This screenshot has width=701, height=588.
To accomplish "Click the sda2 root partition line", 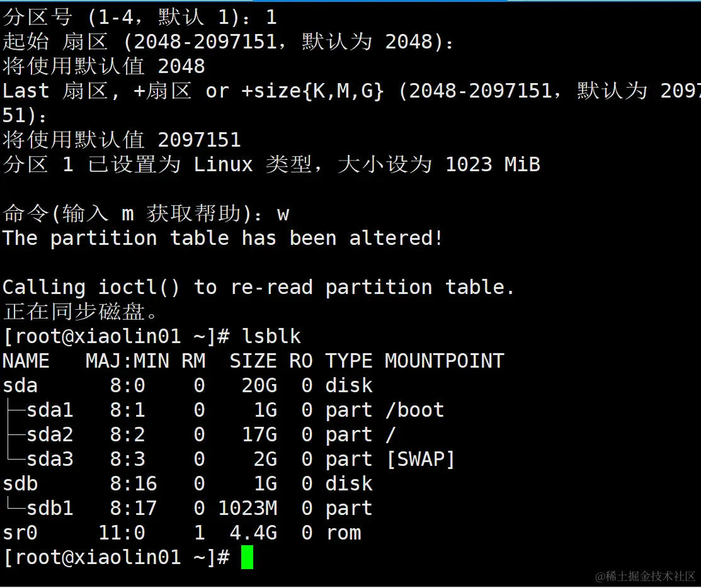I will pyautogui.click(x=50, y=434).
